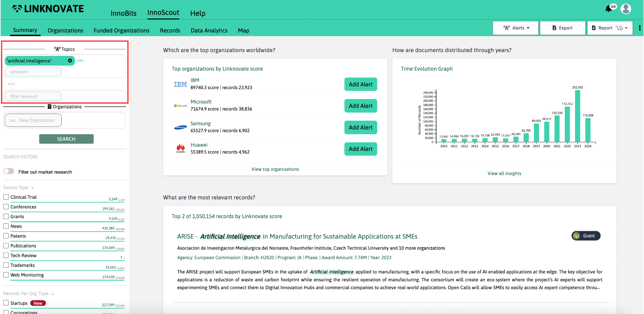Check the Startups organization type
The image size is (644, 314).
coord(6,303)
